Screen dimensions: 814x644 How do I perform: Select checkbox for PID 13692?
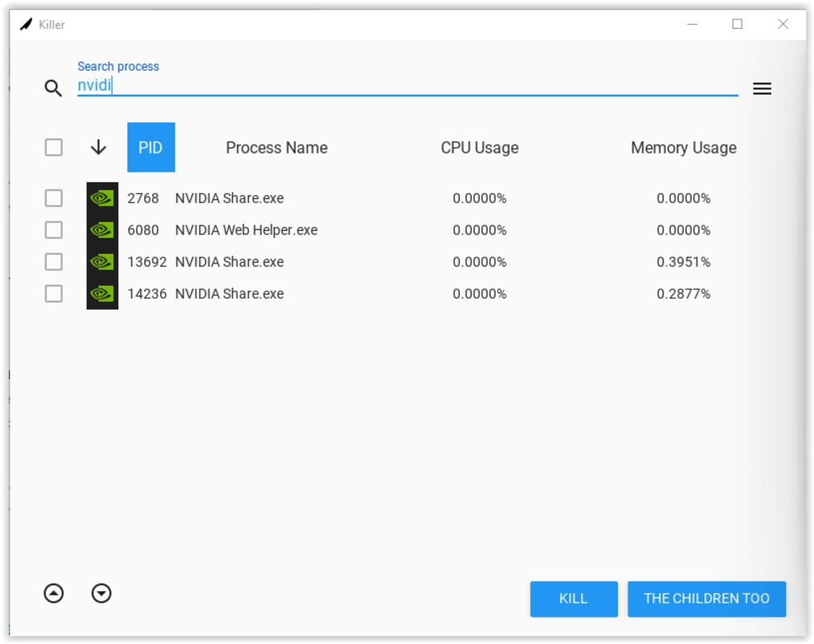(53, 262)
